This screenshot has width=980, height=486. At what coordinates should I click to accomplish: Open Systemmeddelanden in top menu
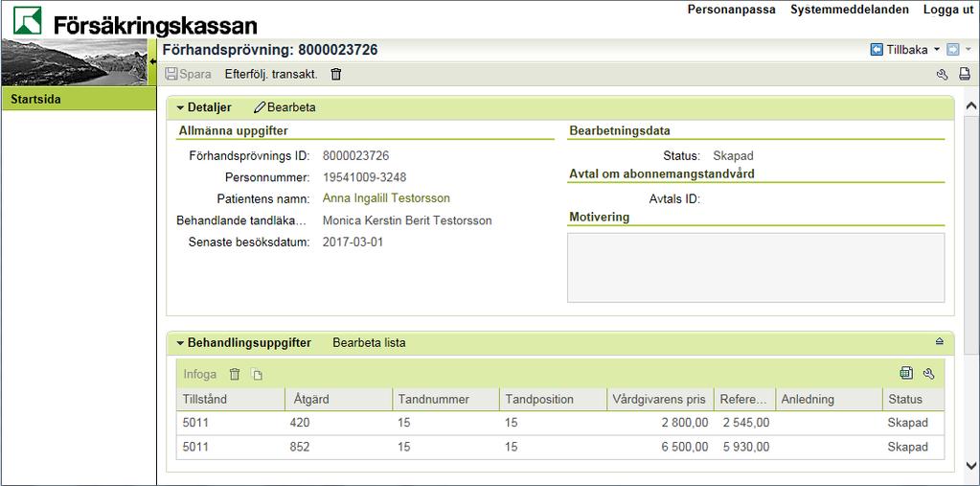point(851,10)
